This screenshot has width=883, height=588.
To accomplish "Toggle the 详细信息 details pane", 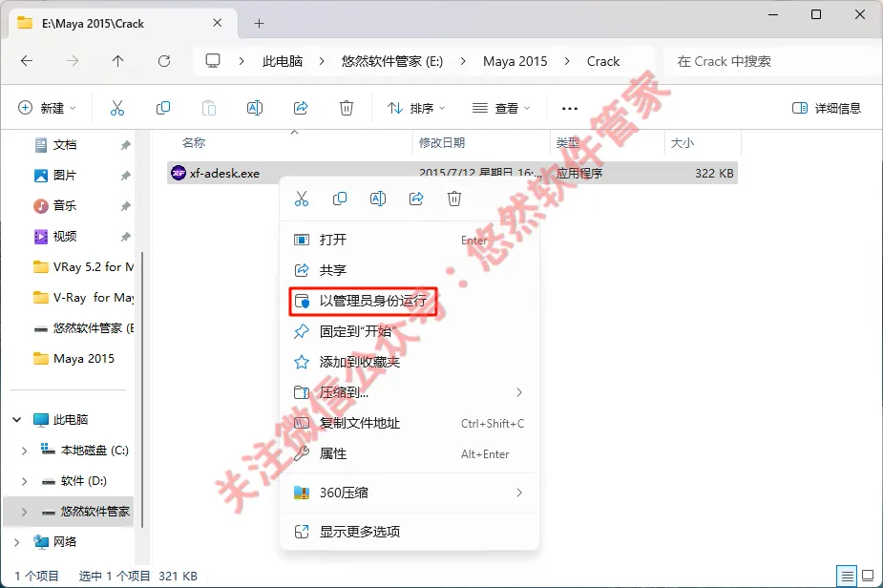I will coord(827,108).
